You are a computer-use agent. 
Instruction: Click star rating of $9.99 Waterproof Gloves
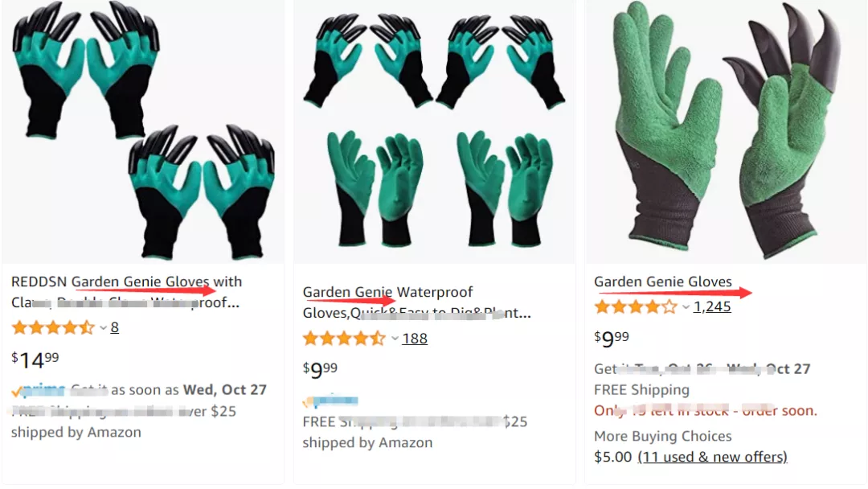344,338
